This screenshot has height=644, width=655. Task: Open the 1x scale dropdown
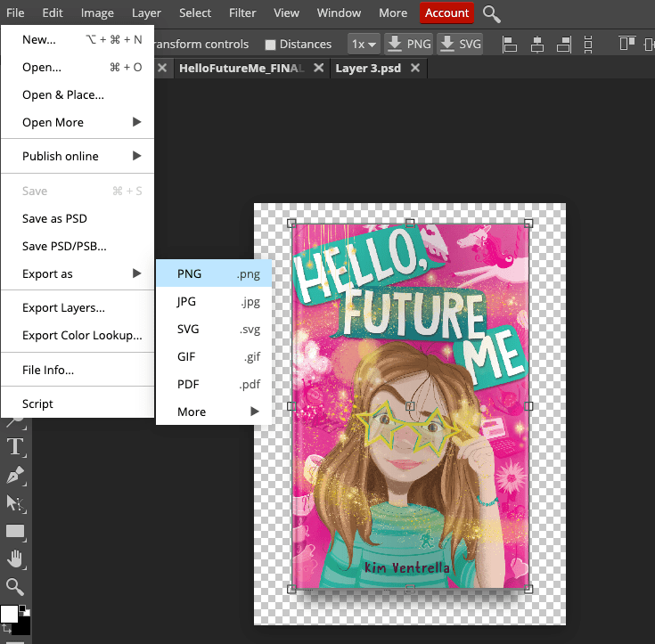(363, 44)
